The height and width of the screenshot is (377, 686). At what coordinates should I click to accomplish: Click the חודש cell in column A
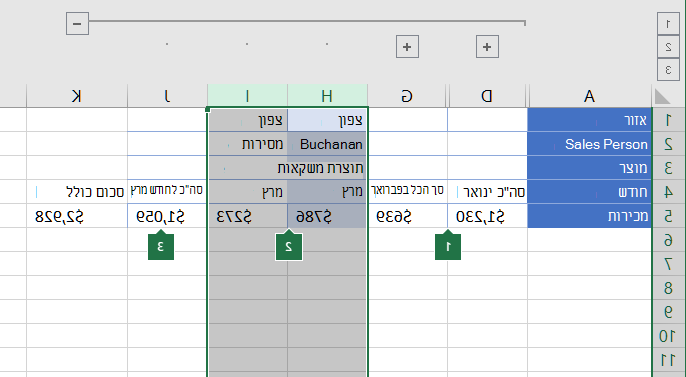coord(590,192)
